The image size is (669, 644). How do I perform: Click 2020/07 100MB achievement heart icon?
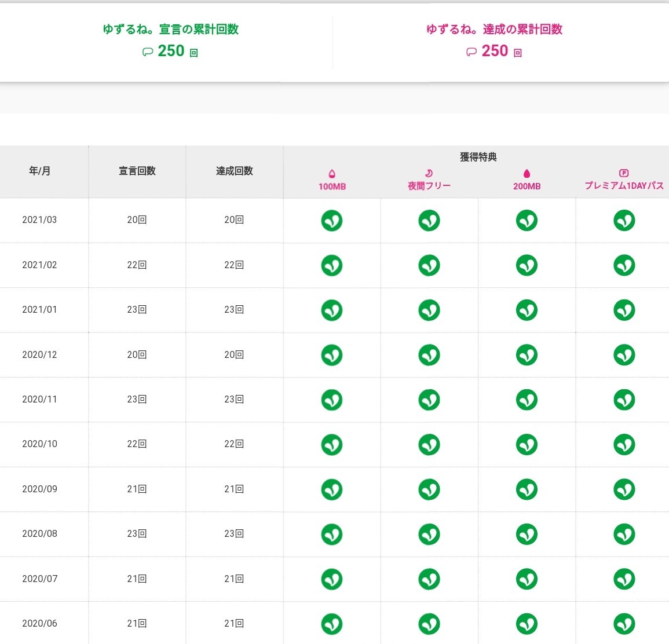332,579
